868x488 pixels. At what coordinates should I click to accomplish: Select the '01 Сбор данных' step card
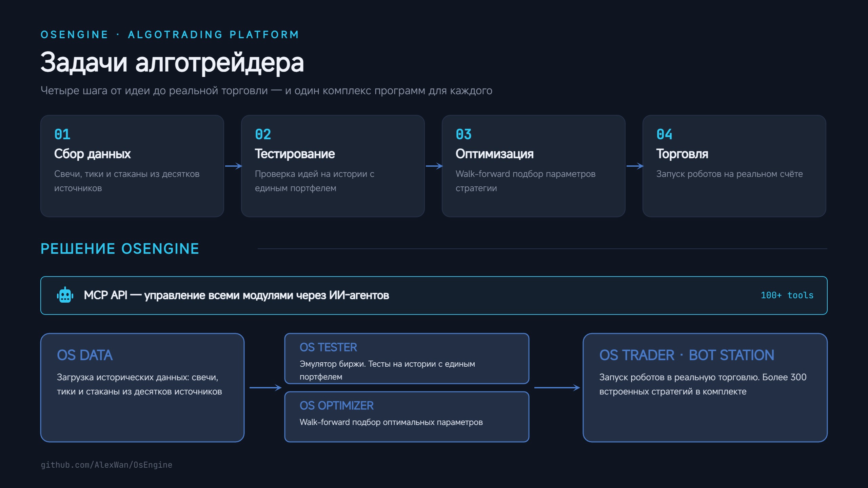[x=132, y=166]
